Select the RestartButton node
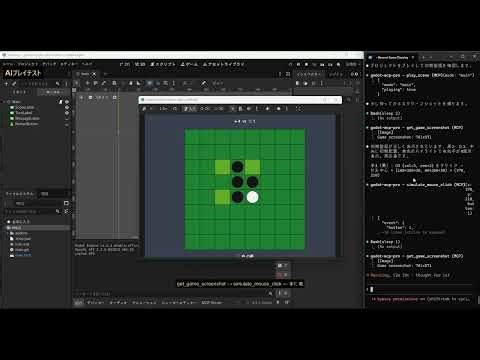Image resolution: width=480 pixels, height=360 pixels. (27, 124)
